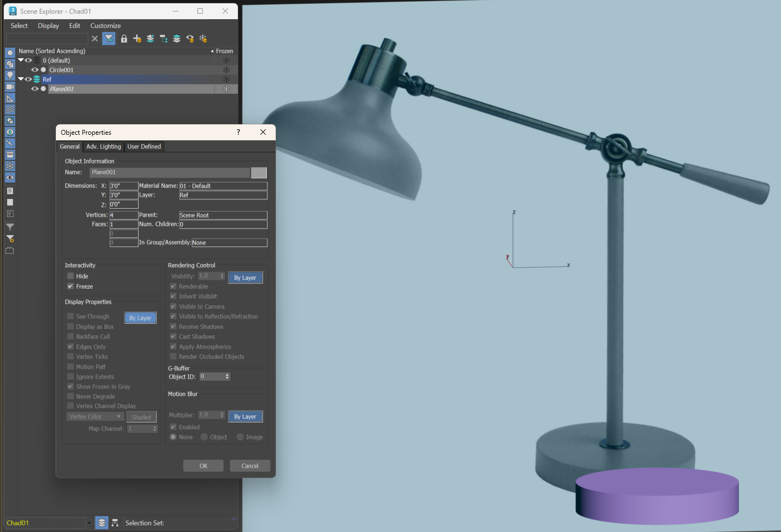Expand the Scene Explorer double-chevron at bottom right
781x532 pixels.
click(234, 518)
